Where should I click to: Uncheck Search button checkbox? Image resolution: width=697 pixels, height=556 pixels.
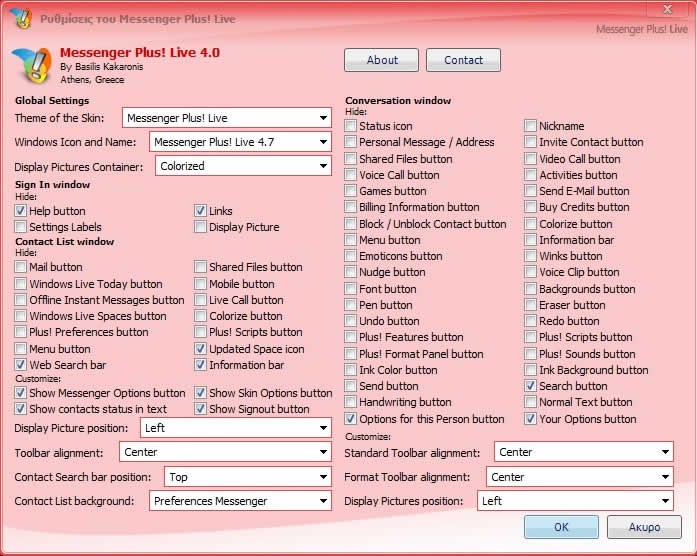coord(530,386)
